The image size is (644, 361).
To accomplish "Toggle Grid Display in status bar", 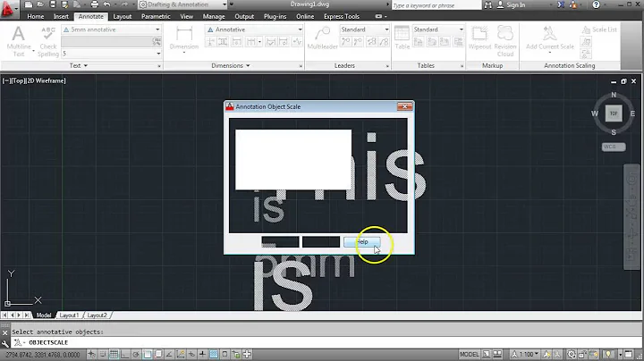I will 114,354.
